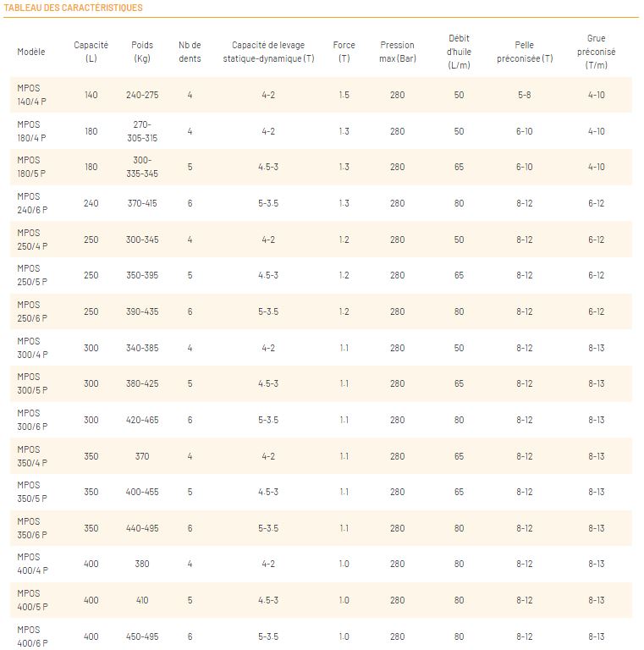Click the Grue préconisée (T/m) header
644x650 pixels.
coord(596,52)
